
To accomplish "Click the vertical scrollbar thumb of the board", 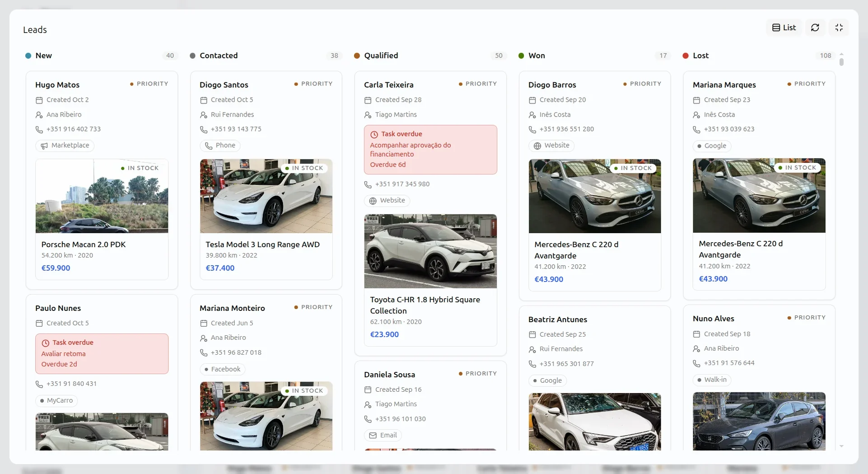I will point(841,61).
